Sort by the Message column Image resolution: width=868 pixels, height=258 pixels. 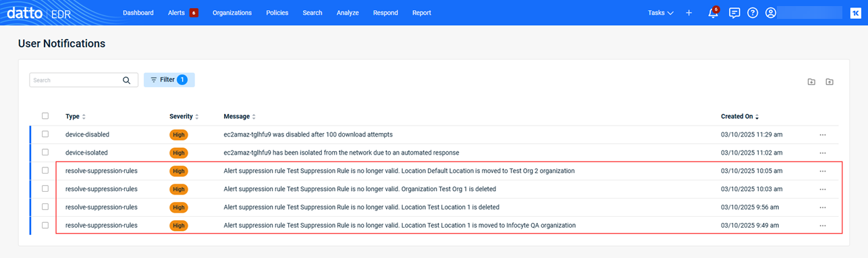coord(240,117)
